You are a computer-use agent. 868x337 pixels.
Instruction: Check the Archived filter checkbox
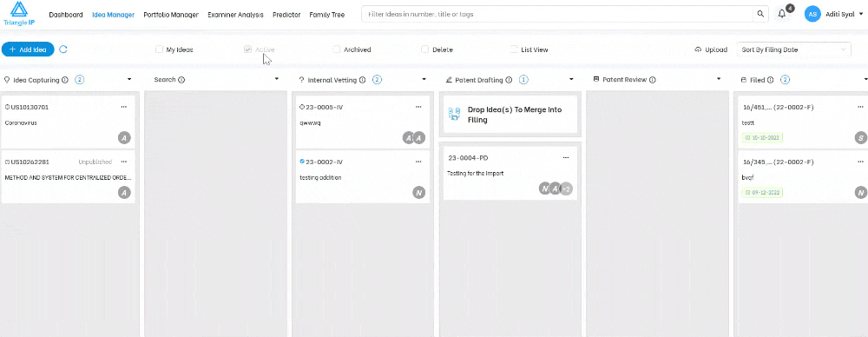(x=336, y=50)
